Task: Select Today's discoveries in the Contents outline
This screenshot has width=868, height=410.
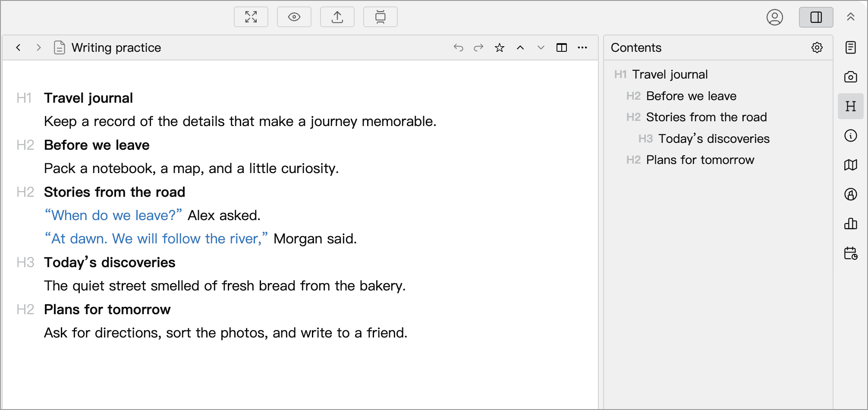Action: 714,139
